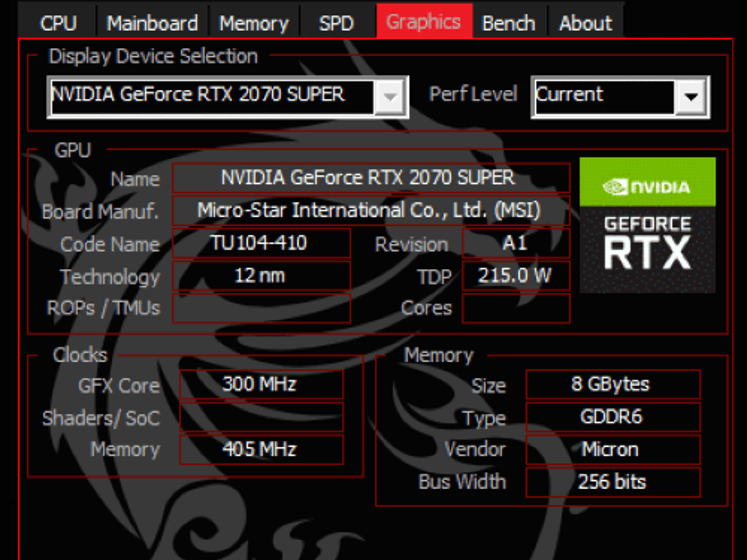
Task: Switch to the CPU tab
Action: (x=58, y=23)
